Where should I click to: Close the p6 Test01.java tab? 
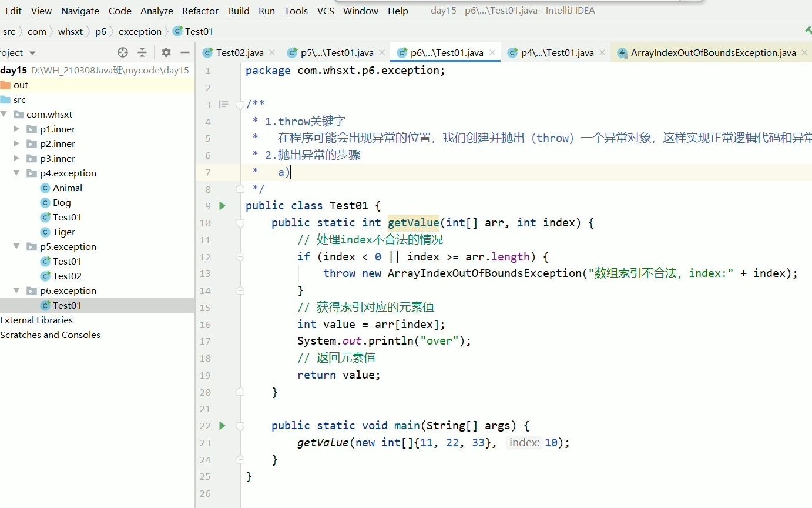point(492,53)
